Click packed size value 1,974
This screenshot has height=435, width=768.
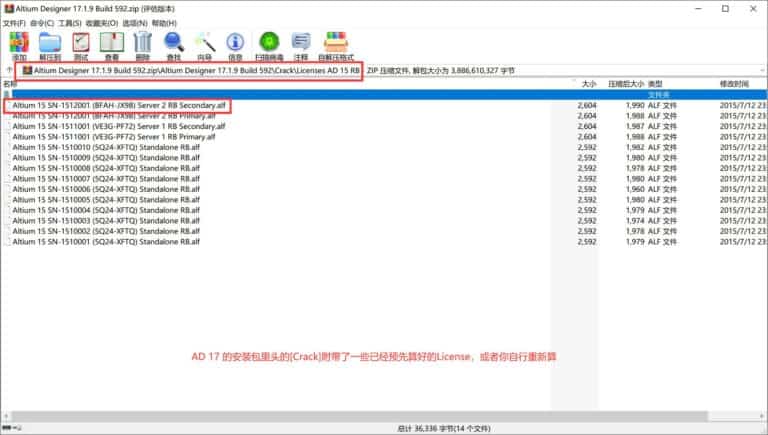pos(635,221)
